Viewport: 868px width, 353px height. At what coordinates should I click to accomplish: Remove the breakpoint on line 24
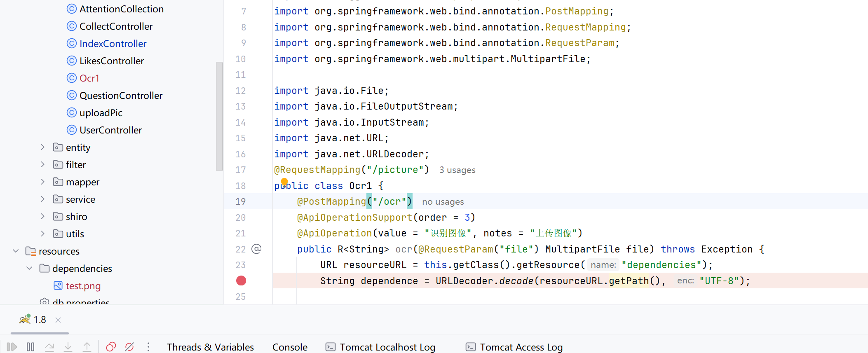(x=241, y=281)
